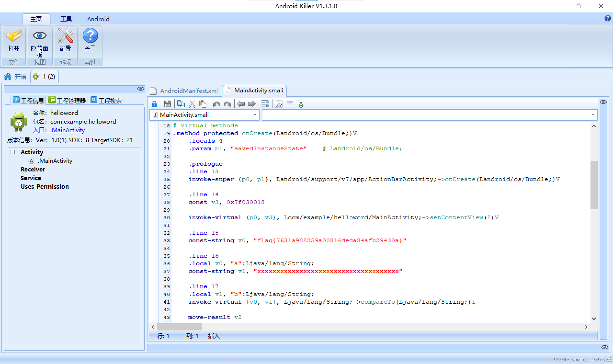Click the horizontal scrollbar thumb below code
Image resolution: width=613 pixels, height=364 pixels.
(180, 327)
